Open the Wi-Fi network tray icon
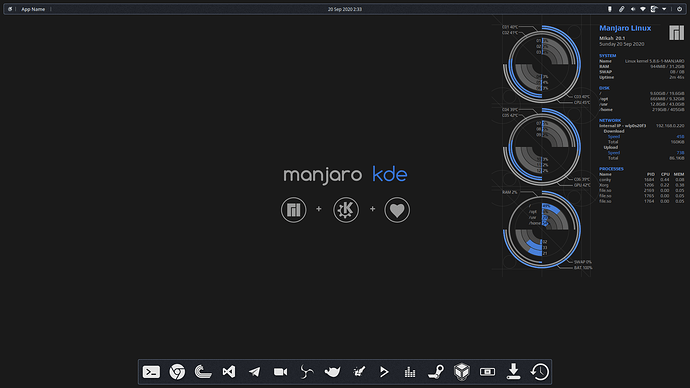The height and width of the screenshot is (388, 690). click(643, 9)
